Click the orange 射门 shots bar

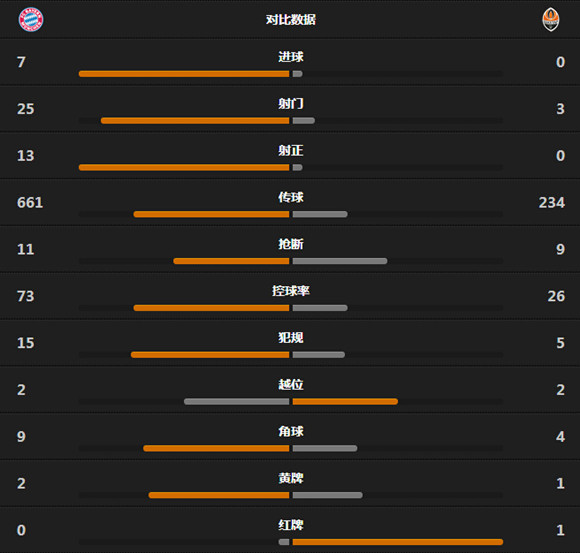[195, 121]
